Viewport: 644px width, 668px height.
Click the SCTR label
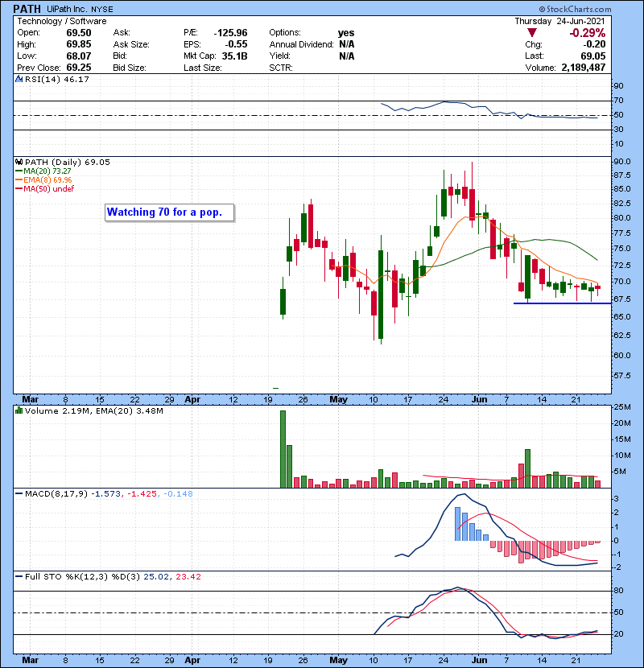pos(281,68)
